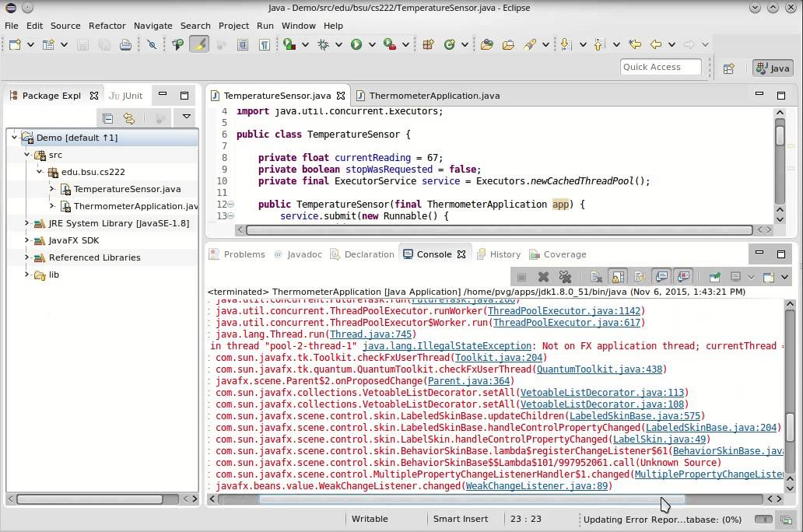The height and width of the screenshot is (532, 803).
Task: Open the New wizard dropdown arrow
Action: point(30,44)
